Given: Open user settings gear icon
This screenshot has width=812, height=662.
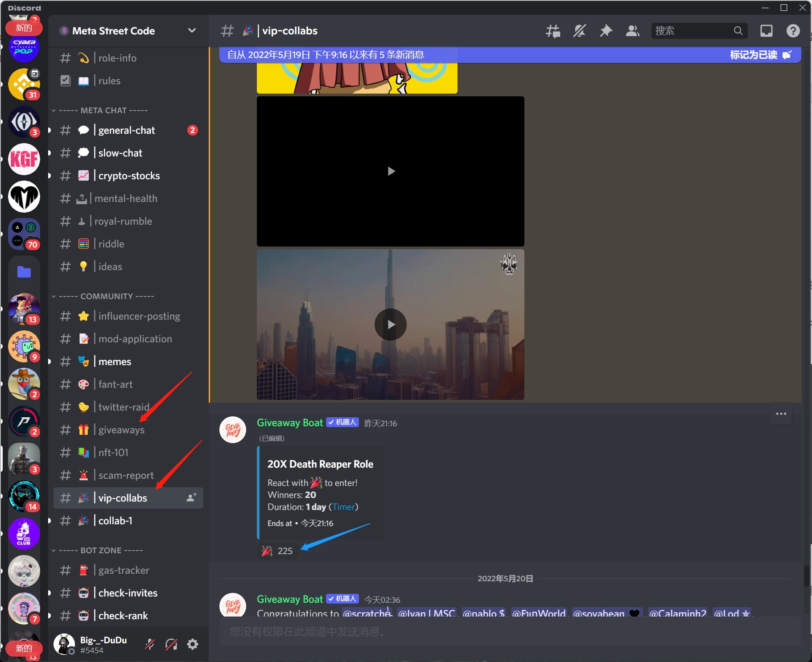Looking at the screenshot, I should pyautogui.click(x=193, y=644).
